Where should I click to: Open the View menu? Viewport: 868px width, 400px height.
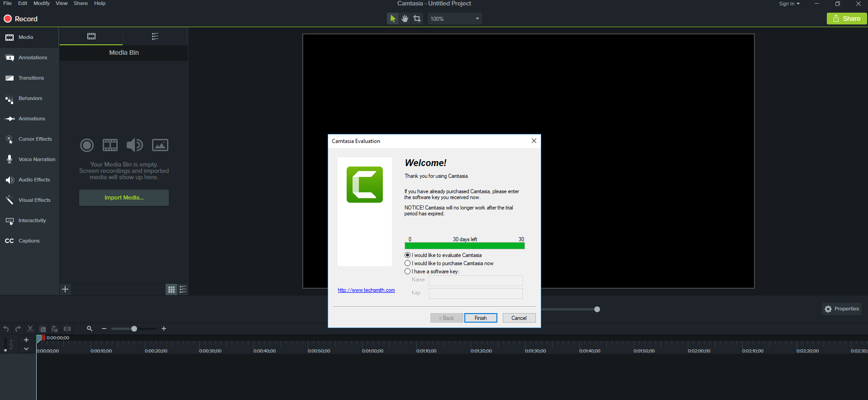click(62, 3)
